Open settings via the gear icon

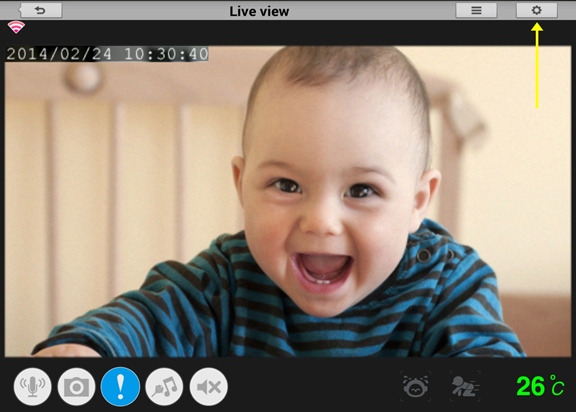click(537, 10)
